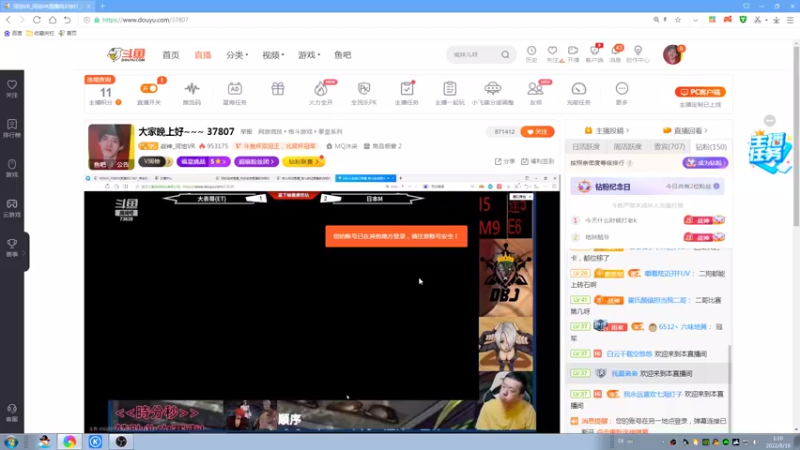Click the 成为钻粉 purple button
The height and width of the screenshot is (450, 800).
705,163
